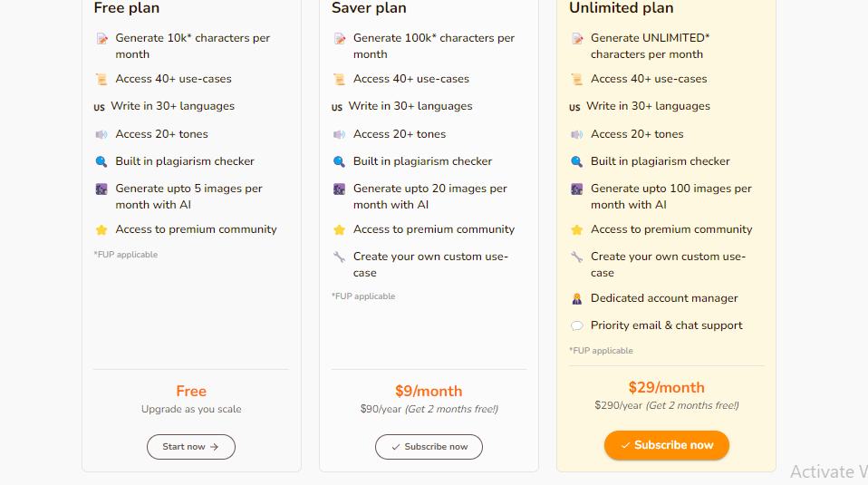Click the Unlimited plan heading
The image size is (868, 485).
point(622,8)
